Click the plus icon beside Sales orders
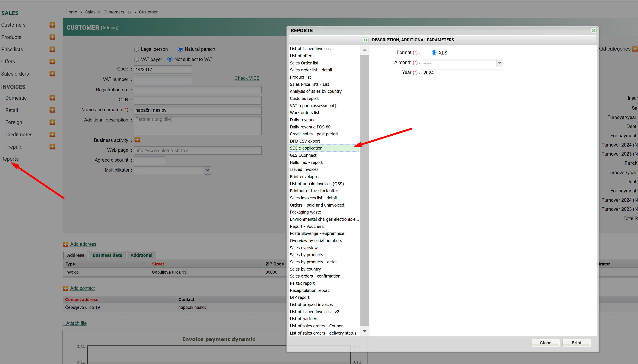The width and height of the screenshot is (638, 364). click(52, 74)
